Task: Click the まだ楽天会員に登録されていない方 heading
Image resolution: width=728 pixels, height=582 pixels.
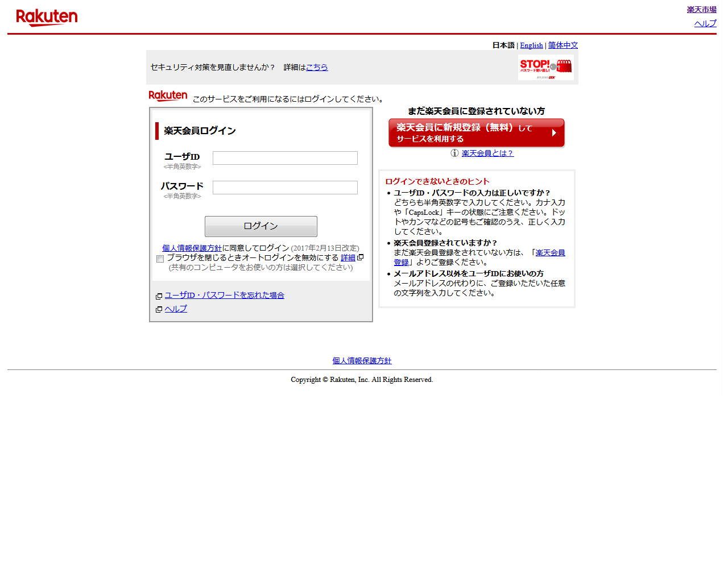Action: click(x=476, y=111)
